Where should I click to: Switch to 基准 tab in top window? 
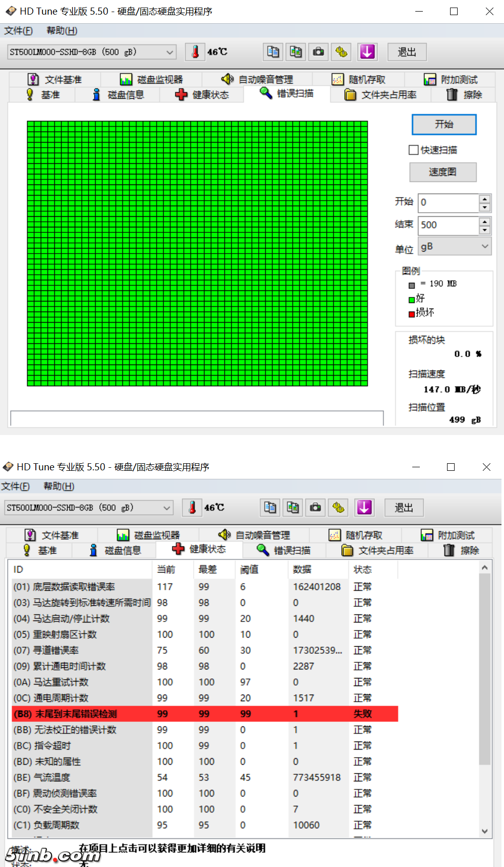point(42,95)
